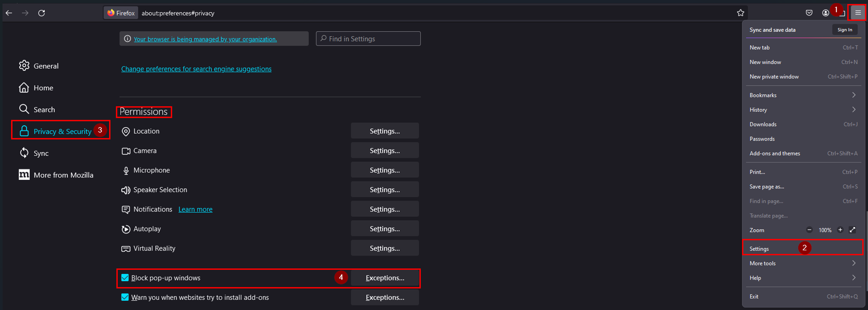The height and width of the screenshot is (310, 868).
Task: Increase zoom with the plus button
Action: (840, 230)
